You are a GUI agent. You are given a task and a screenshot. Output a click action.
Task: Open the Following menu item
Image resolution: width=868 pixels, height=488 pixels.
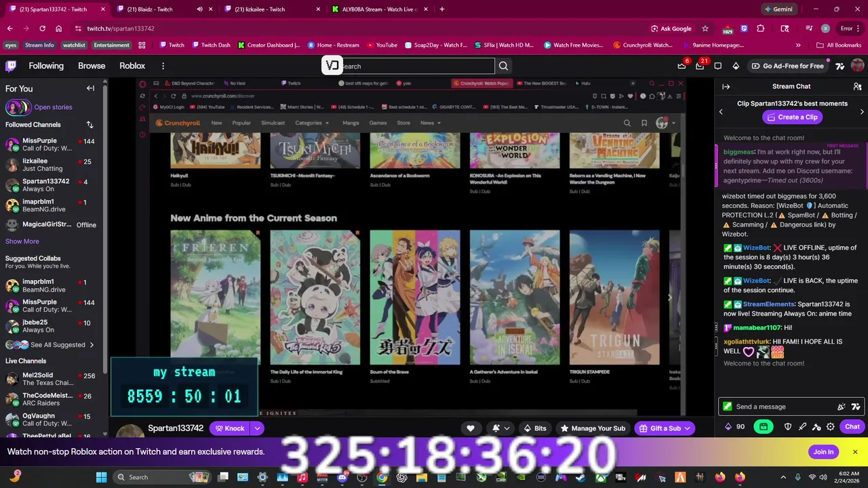click(x=46, y=66)
